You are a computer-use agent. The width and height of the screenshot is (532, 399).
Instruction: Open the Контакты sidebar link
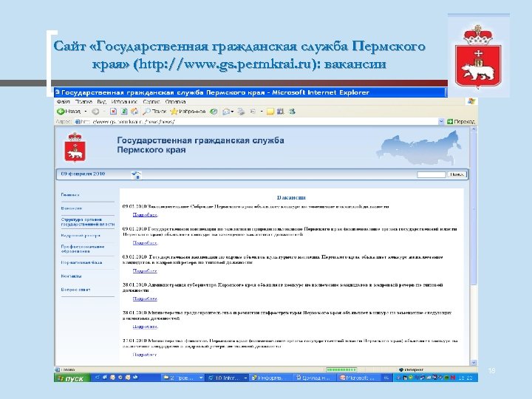tap(71, 276)
